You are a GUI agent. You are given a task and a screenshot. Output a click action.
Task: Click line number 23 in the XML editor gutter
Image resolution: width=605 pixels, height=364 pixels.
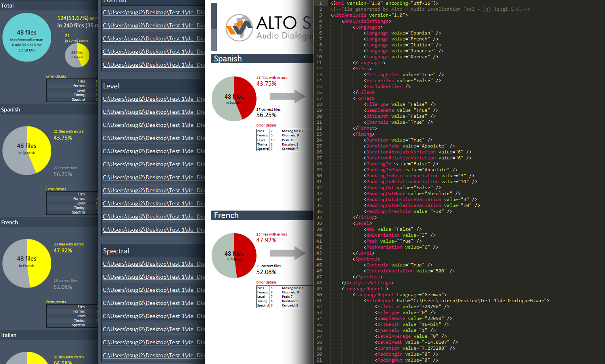[319, 134]
